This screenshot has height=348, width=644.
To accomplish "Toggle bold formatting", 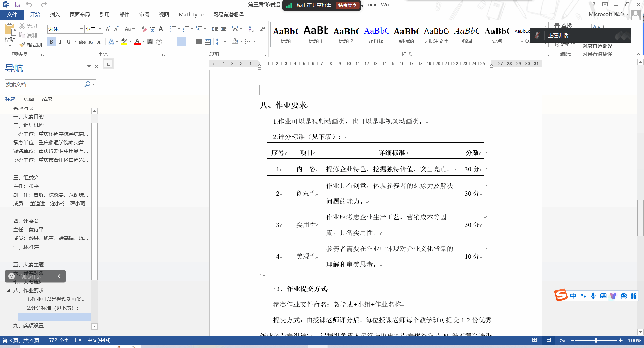I will coord(51,42).
